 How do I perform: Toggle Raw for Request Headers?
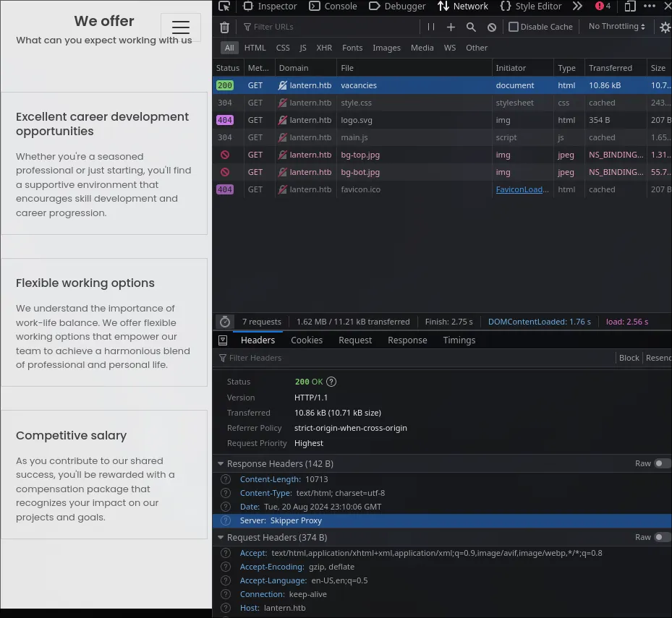tap(661, 537)
